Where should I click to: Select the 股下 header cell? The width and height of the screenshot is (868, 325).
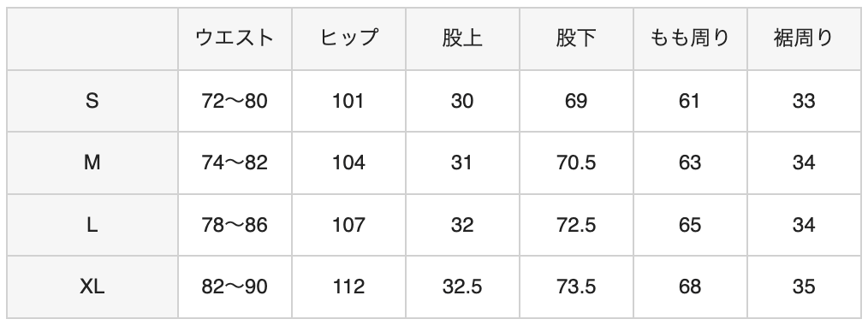click(x=576, y=38)
